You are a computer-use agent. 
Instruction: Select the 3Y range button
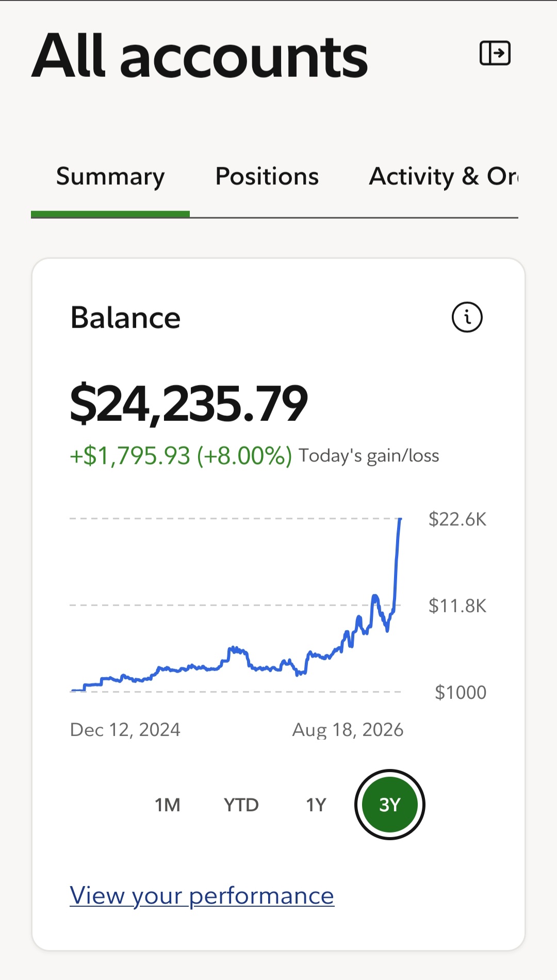[x=390, y=805]
